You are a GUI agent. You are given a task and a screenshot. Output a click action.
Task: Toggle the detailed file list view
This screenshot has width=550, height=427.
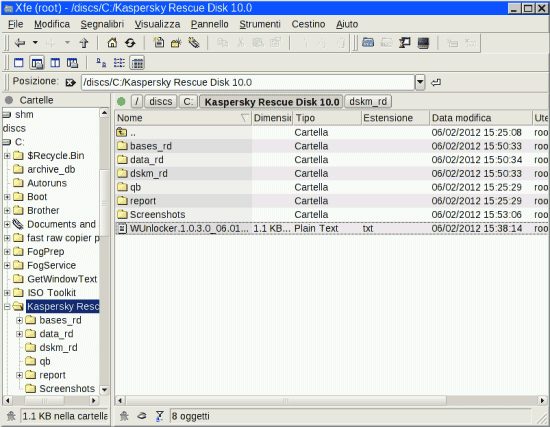[x=137, y=63]
